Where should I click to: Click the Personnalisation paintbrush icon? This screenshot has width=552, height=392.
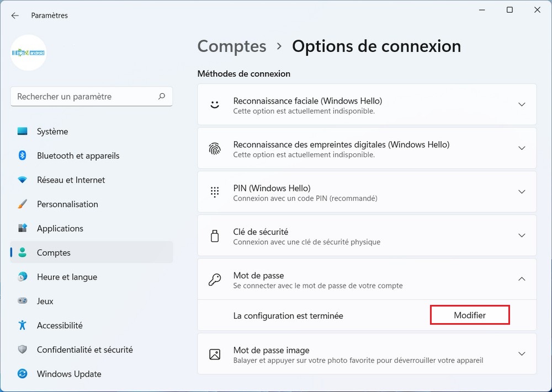click(23, 204)
